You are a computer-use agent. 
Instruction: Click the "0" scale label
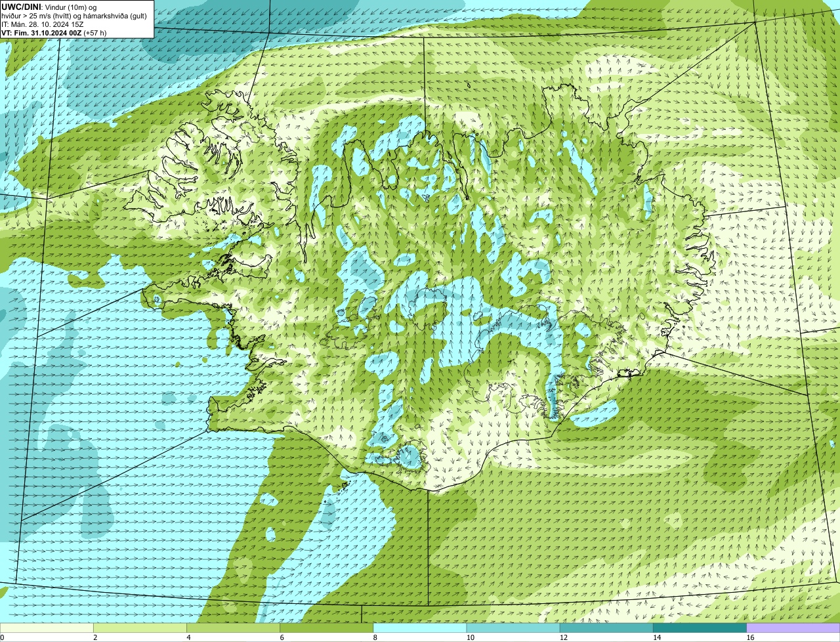click(2, 637)
